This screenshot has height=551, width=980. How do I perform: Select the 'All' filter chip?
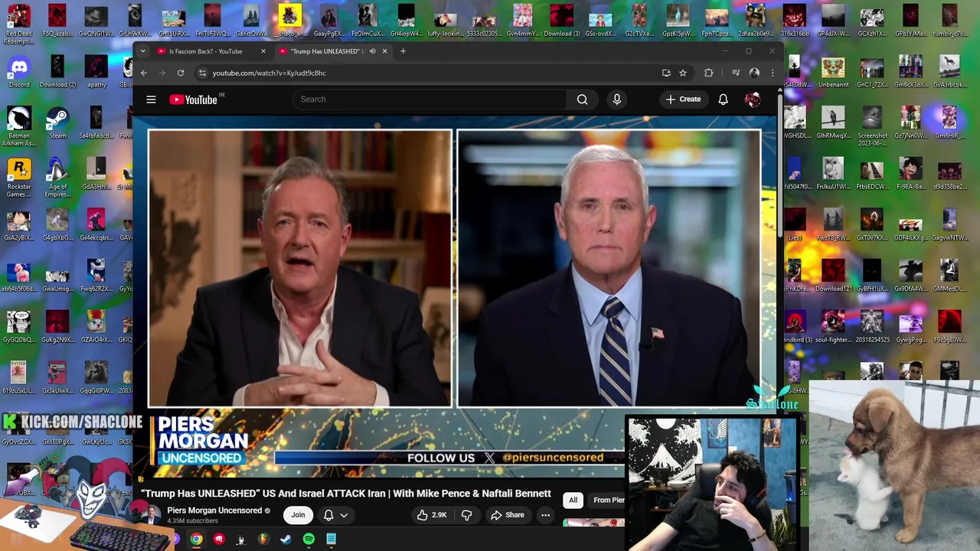(573, 500)
